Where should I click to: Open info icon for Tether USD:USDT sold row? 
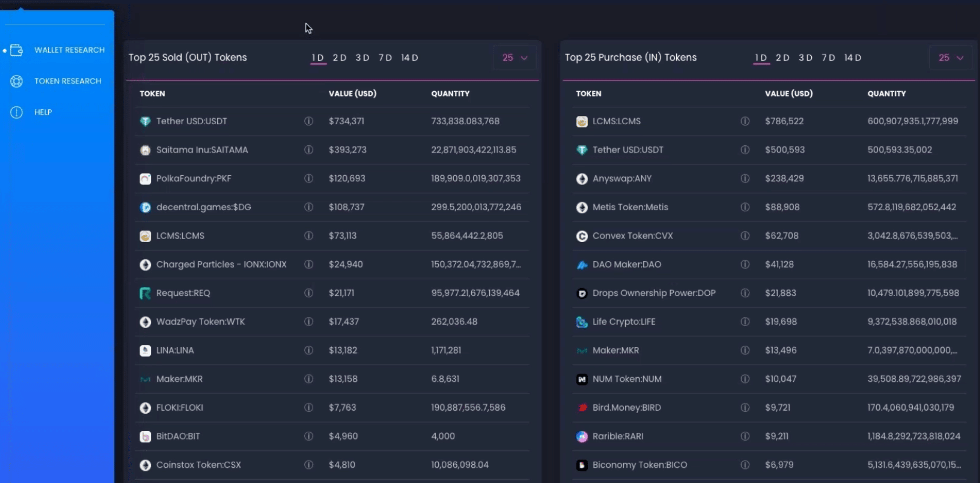point(308,121)
